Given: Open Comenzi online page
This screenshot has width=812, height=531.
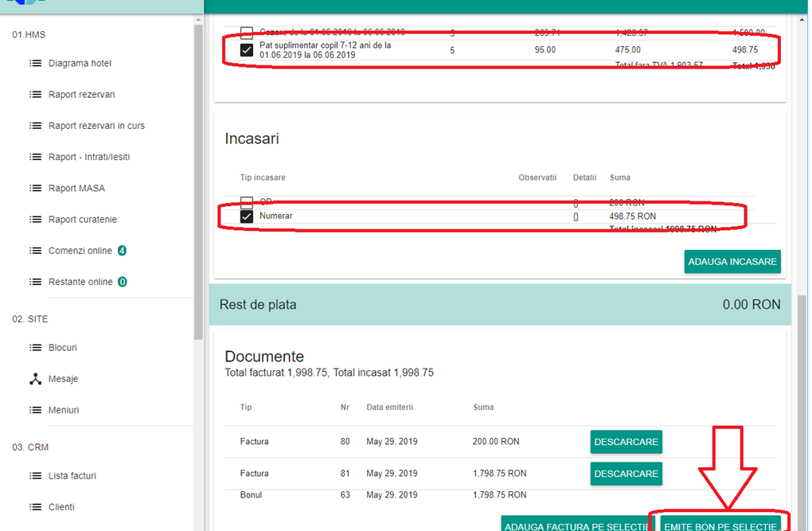Looking at the screenshot, I should 80,251.
